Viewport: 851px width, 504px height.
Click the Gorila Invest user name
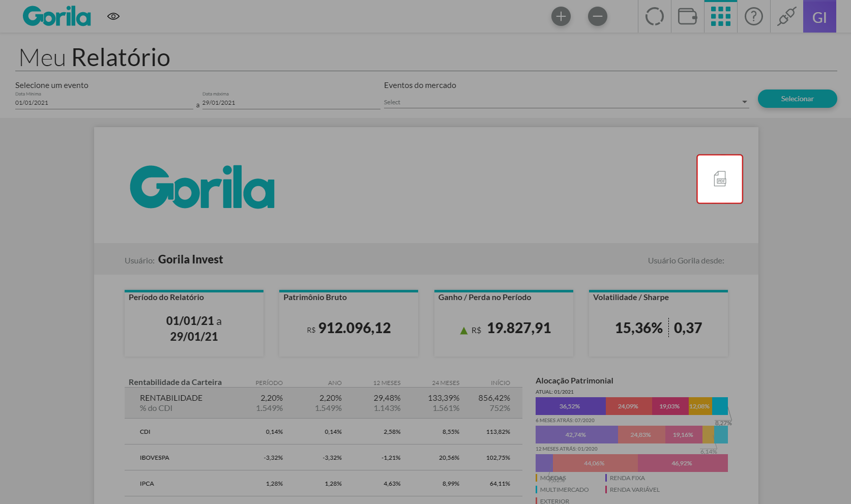190,259
